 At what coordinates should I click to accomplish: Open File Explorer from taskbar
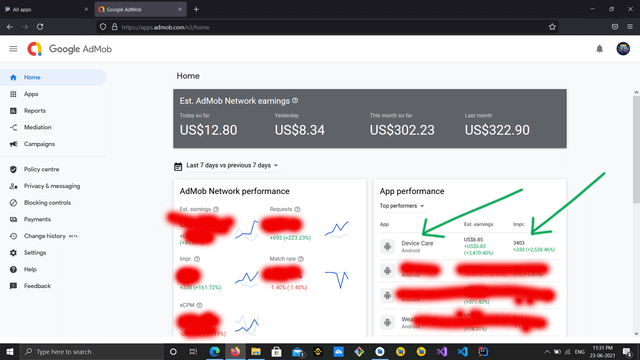(256, 351)
